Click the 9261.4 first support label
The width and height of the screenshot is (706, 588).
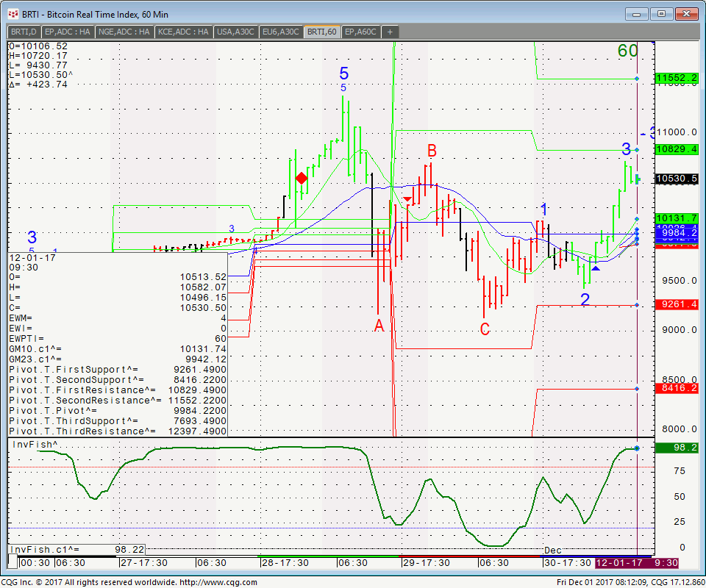click(x=677, y=304)
